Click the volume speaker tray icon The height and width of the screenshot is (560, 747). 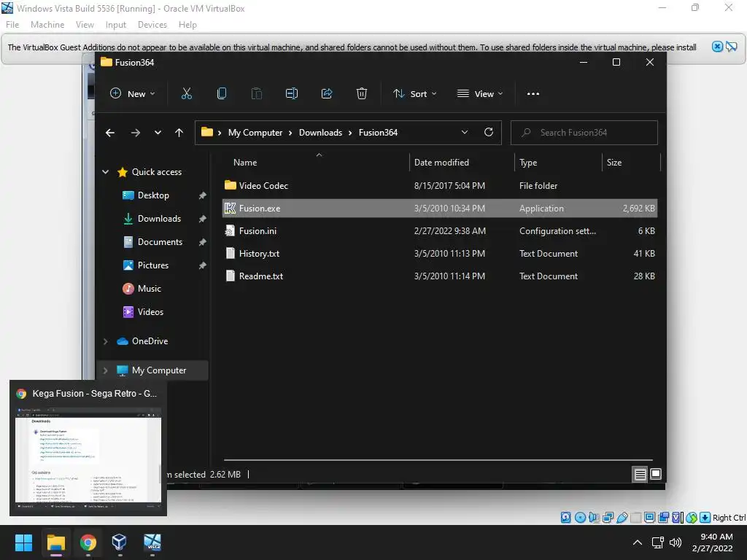675,542
